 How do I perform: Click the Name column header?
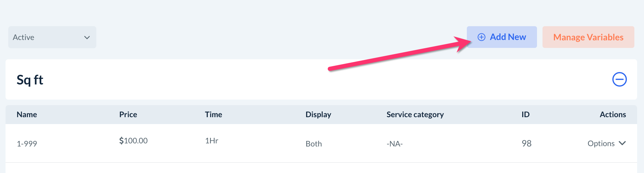click(27, 114)
